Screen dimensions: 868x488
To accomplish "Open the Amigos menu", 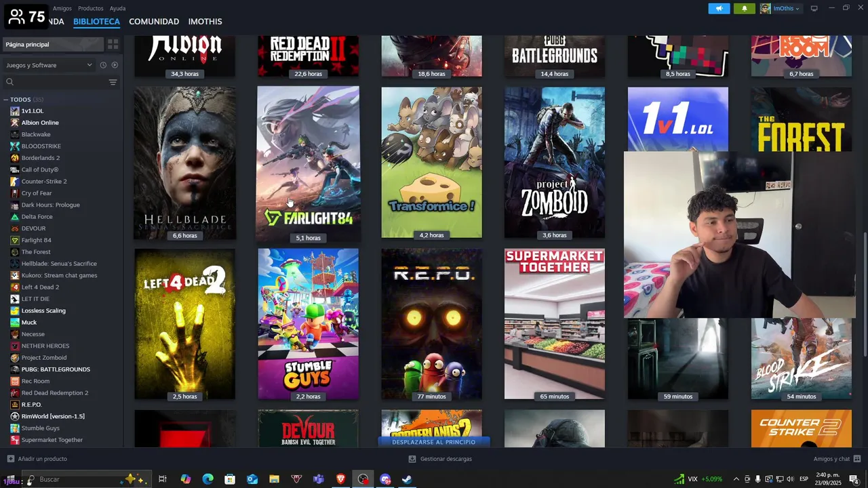I will pyautogui.click(x=62, y=8).
